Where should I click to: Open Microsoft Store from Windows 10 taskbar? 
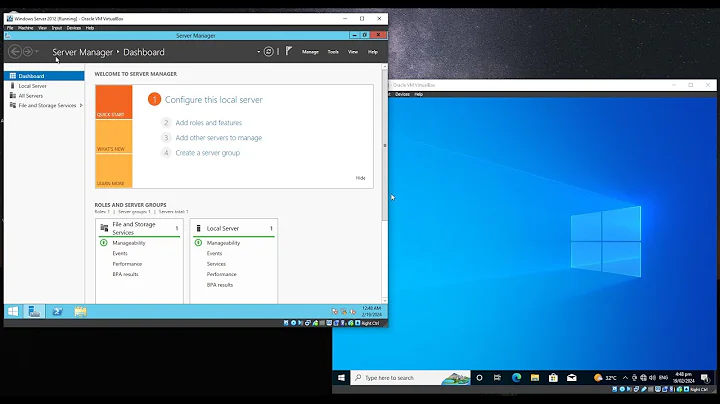pyautogui.click(x=553, y=378)
